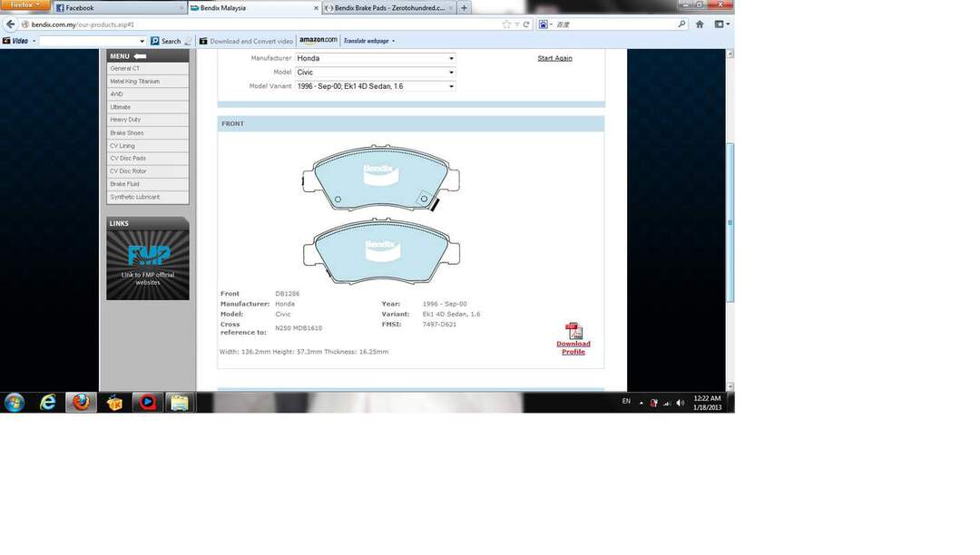Image resolution: width=980 pixels, height=555 pixels.
Task: Click the Start Again link
Action: [x=554, y=58]
